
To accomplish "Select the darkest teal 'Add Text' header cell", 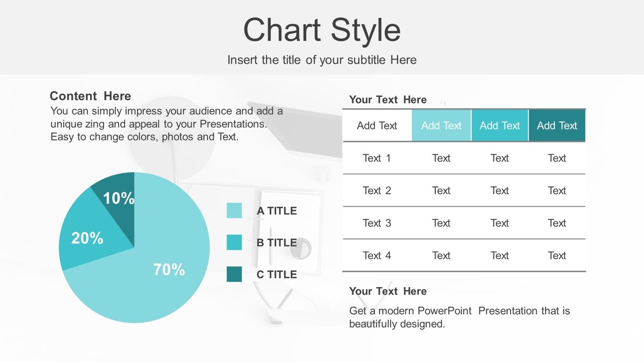I will tap(557, 125).
